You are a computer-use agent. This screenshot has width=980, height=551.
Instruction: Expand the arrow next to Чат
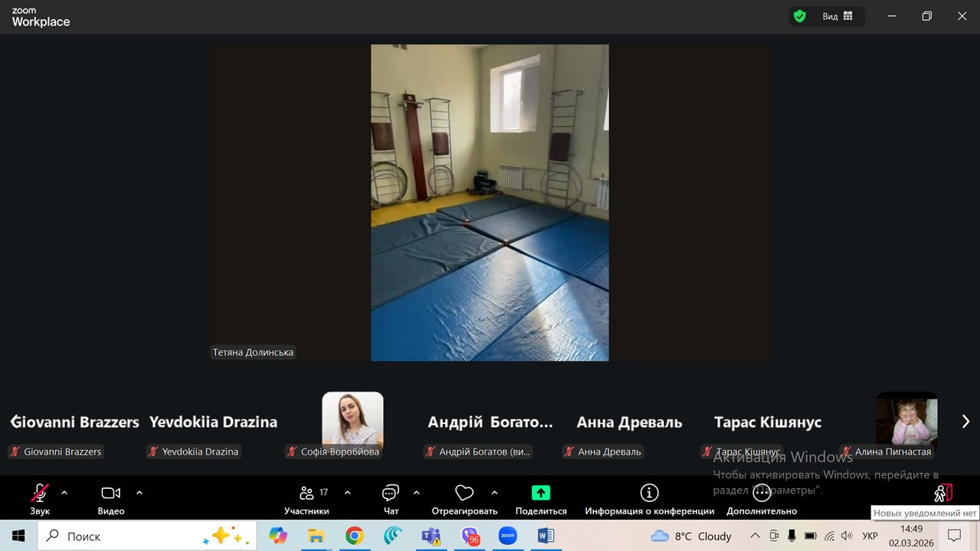(416, 493)
